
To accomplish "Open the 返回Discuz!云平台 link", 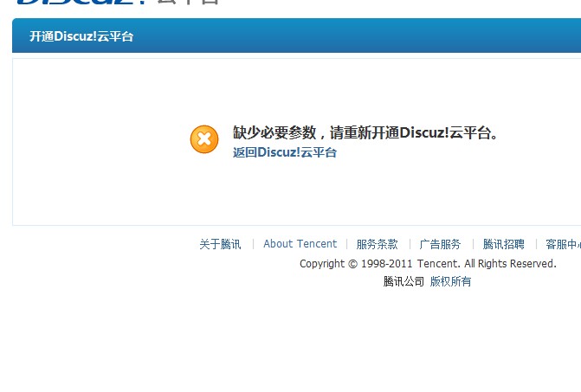I will pyautogui.click(x=285, y=152).
